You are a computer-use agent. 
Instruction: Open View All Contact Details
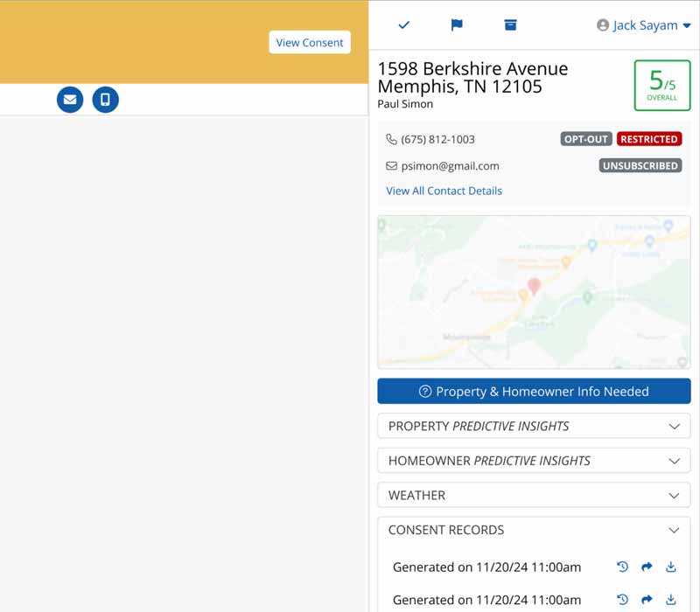click(444, 191)
